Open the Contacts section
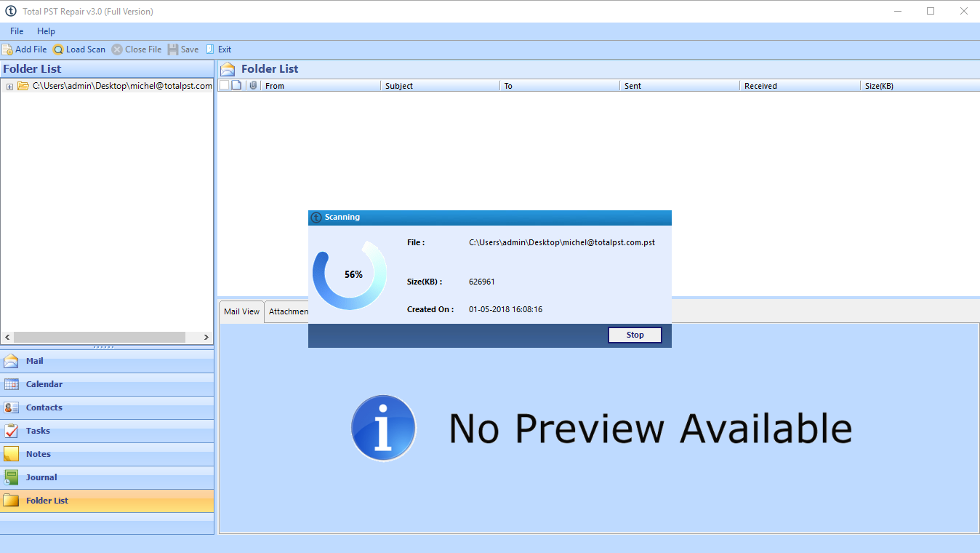The height and width of the screenshot is (553, 980). pyautogui.click(x=44, y=407)
